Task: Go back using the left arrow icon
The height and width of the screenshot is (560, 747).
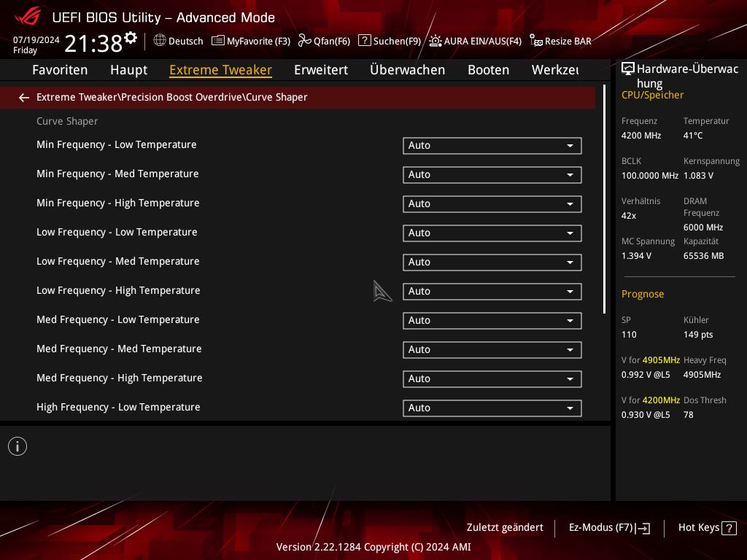Action: point(24,98)
